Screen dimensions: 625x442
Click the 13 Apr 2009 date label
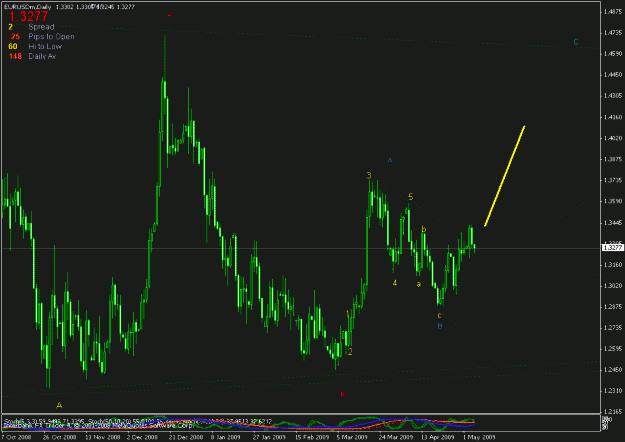pos(438,437)
